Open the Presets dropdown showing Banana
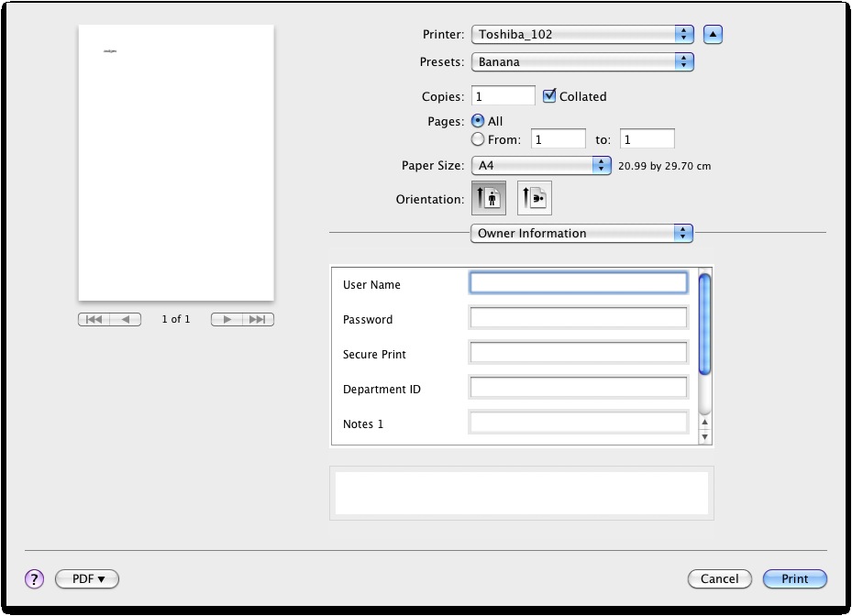 582,62
